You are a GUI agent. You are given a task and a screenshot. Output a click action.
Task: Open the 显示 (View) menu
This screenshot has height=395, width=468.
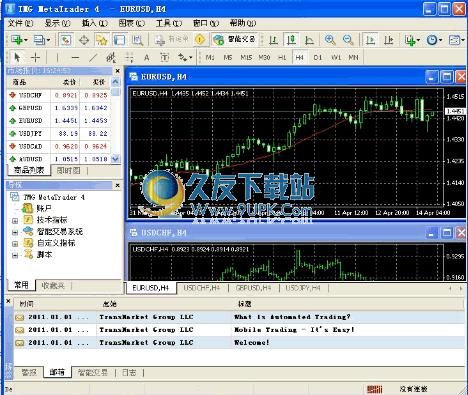(x=57, y=23)
